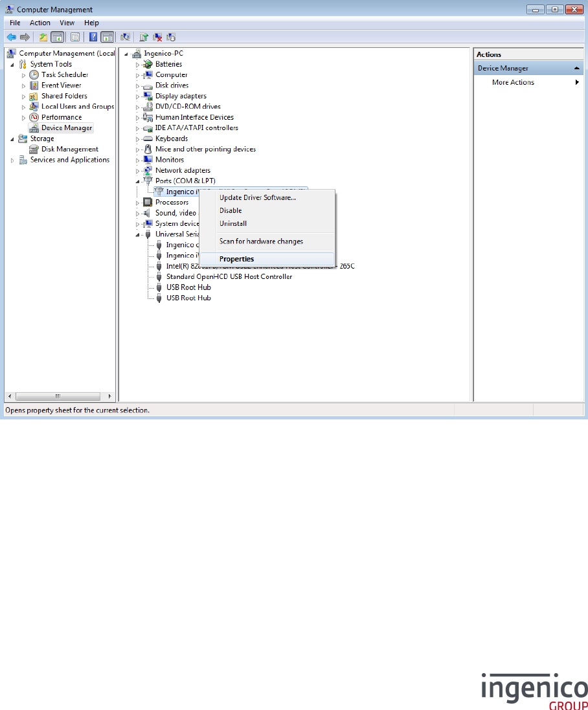
Task: Expand the Task Scheduler node
Action: (x=23, y=75)
